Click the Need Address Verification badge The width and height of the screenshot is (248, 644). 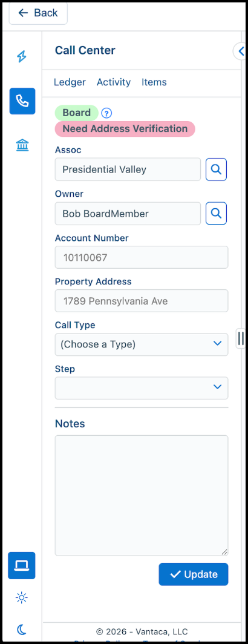[125, 128]
